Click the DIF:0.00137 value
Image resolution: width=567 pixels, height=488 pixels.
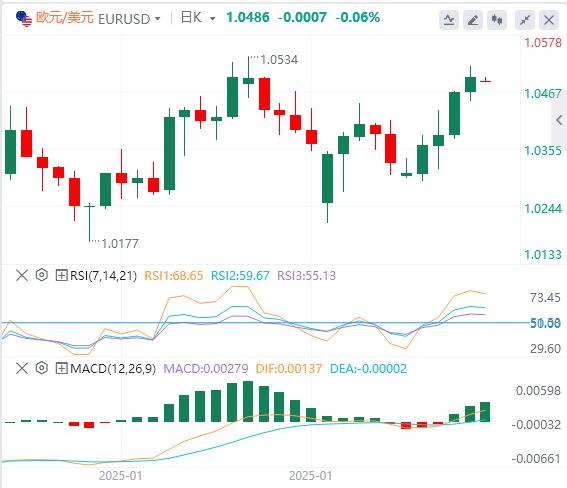tap(289, 369)
